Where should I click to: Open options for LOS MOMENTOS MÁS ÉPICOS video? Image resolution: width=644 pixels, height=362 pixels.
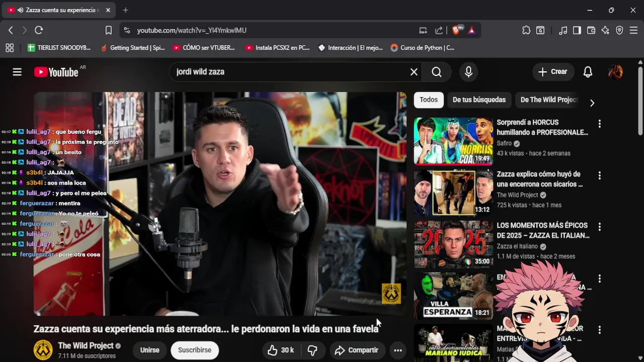click(599, 227)
